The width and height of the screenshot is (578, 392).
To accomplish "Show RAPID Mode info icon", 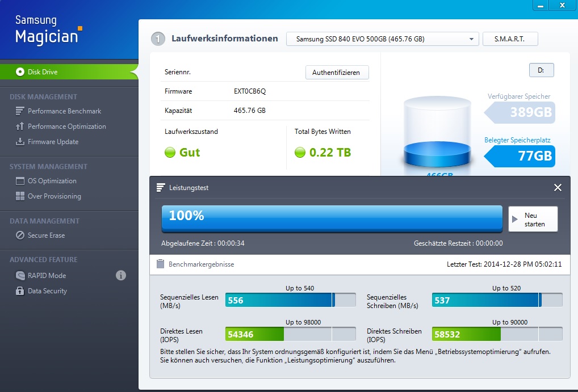I will tap(121, 275).
